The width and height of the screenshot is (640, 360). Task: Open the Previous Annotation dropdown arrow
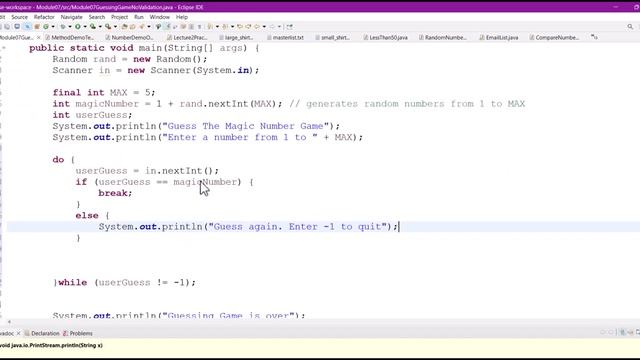coord(232,27)
